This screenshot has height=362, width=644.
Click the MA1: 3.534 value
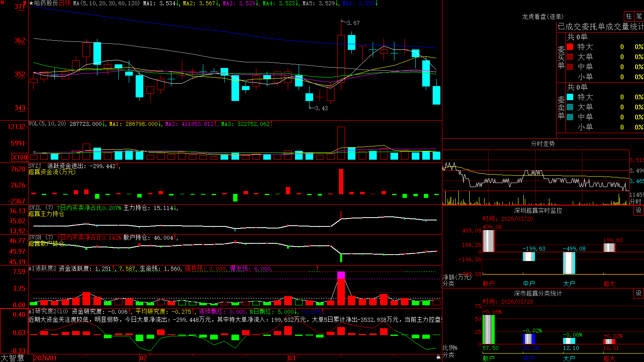click(x=161, y=3)
